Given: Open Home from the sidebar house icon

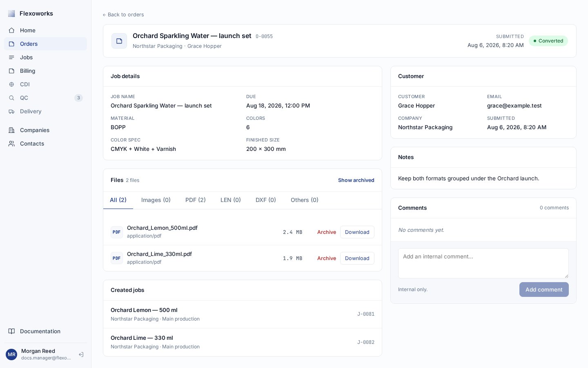Looking at the screenshot, I should pos(11,30).
